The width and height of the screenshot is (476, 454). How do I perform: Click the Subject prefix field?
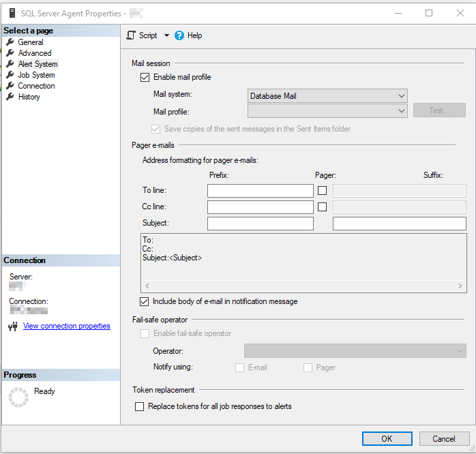point(261,224)
